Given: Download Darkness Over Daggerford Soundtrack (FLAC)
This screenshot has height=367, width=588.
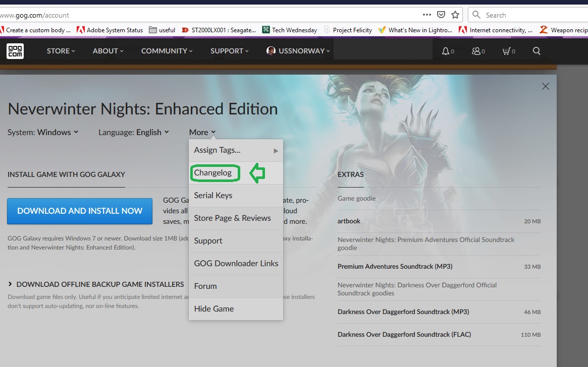Looking at the screenshot, I should 439,335.
